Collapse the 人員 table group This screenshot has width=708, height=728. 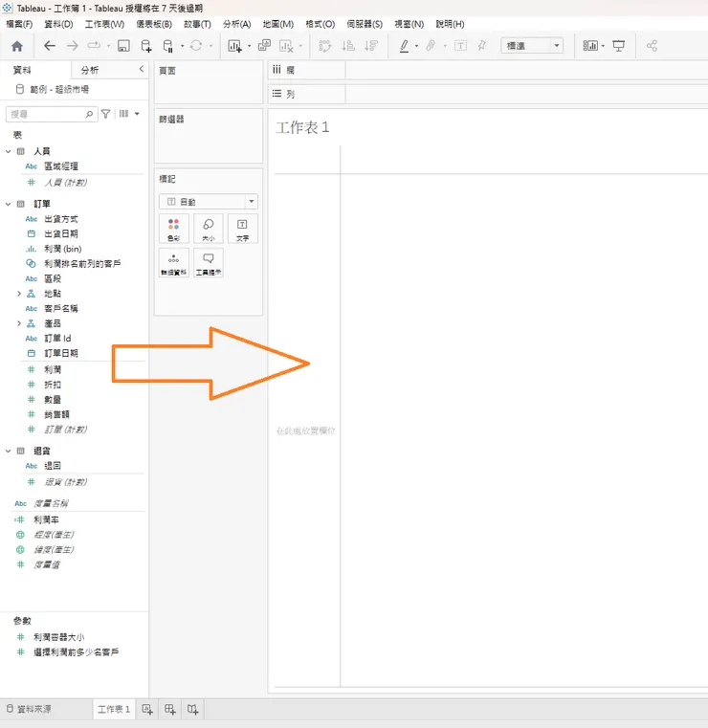[x=8, y=151]
